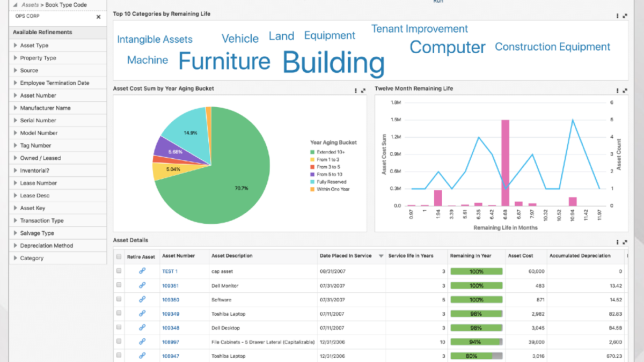Click cyan Fully Reserved legend swatch
The image size is (644, 362).
(312, 182)
